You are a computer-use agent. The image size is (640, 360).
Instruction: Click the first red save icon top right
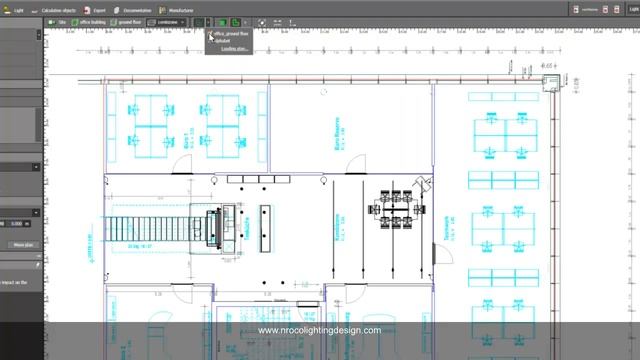(576, 9)
